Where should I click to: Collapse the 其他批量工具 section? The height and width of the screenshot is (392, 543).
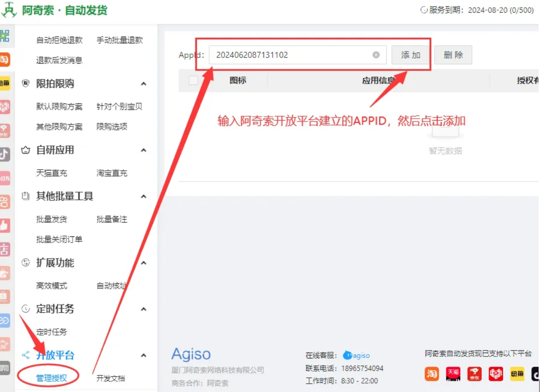143,196
